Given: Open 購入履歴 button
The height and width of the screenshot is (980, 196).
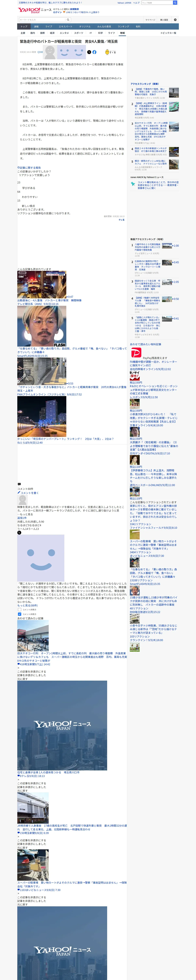Looking at the screenshot, I should (164, 20).
